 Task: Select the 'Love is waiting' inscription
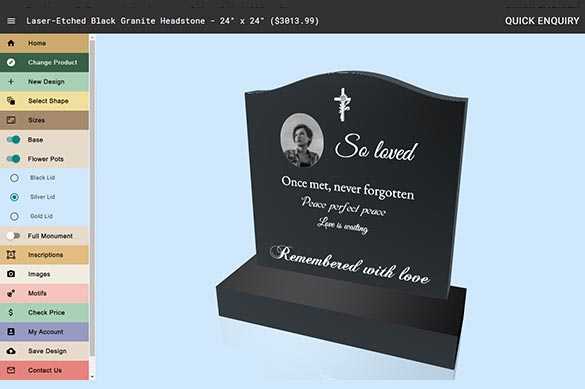(x=342, y=225)
